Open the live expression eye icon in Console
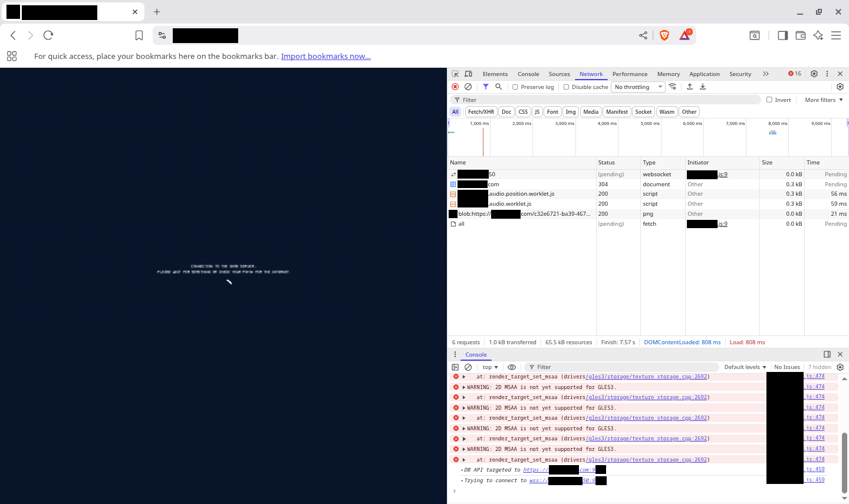849x504 pixels. coord(512,367)
